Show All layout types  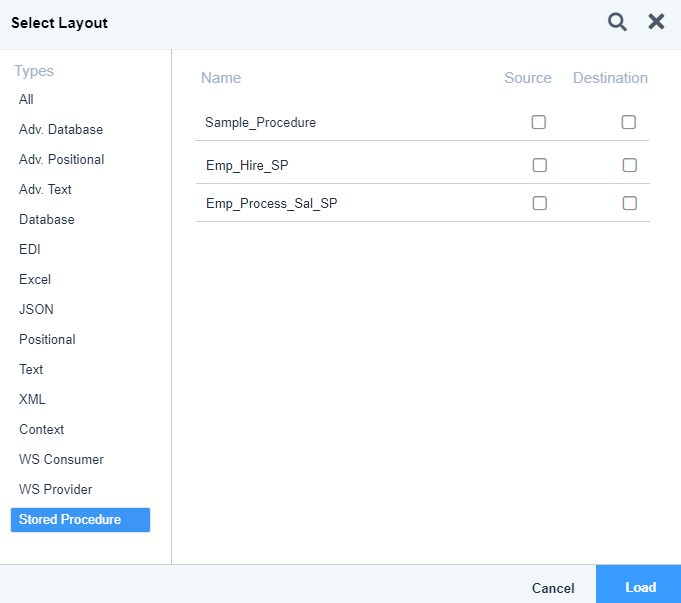tap(26, 99)
